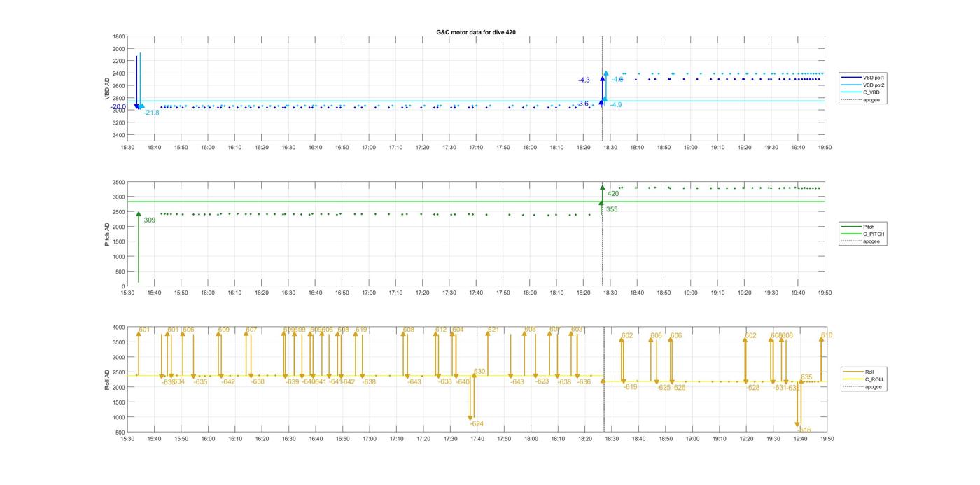Viewport: 980px width, 485px height.
Task: Click the "-626" roll data label
Action: click(679, 388)
